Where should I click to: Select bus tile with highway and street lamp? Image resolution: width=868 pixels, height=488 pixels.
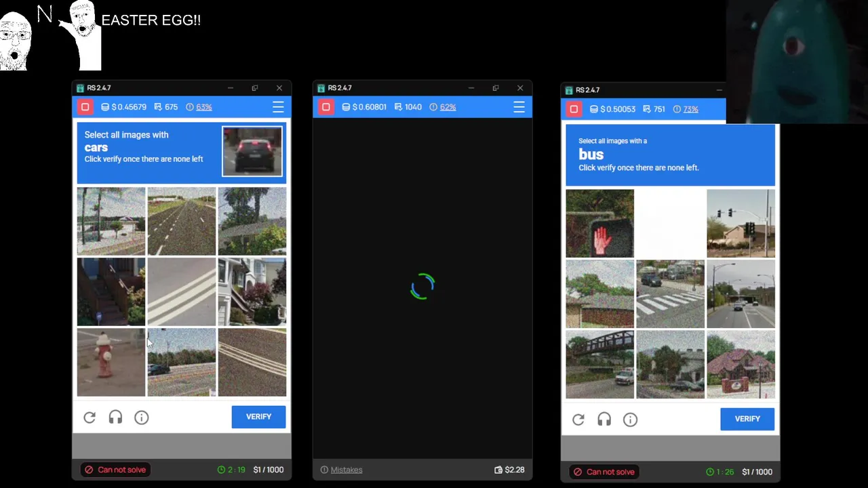[741, 294]
